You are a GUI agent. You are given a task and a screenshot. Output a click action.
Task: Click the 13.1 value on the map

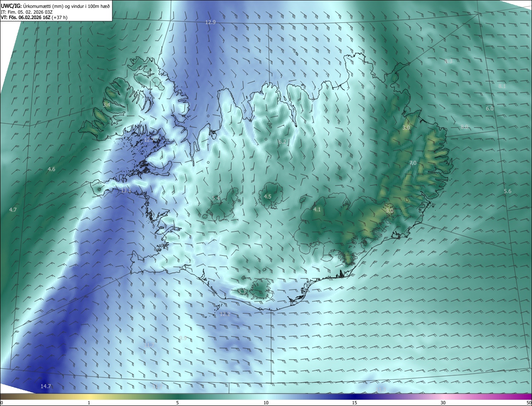pos(126,190)
